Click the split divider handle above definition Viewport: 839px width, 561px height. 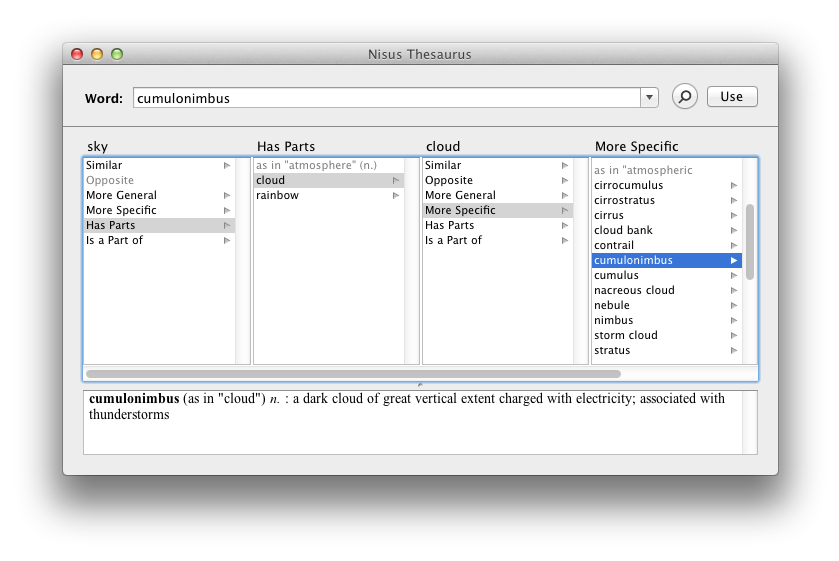420,385
